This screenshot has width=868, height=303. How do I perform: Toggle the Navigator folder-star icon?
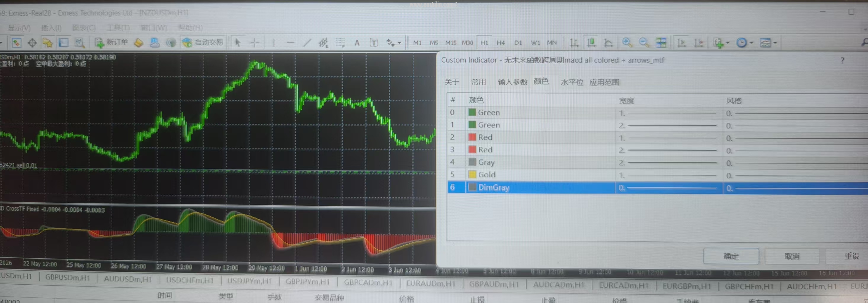pos(47,43)
